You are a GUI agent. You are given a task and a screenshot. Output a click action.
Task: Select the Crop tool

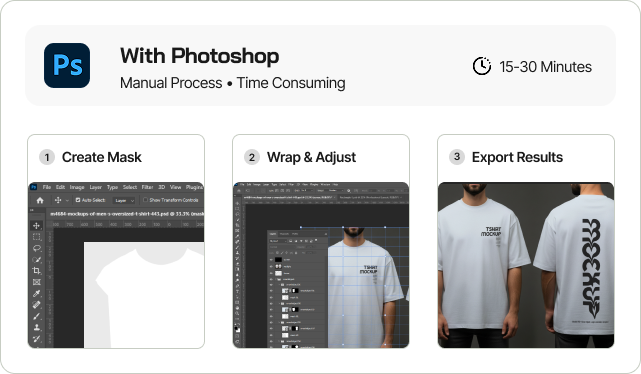36,271
